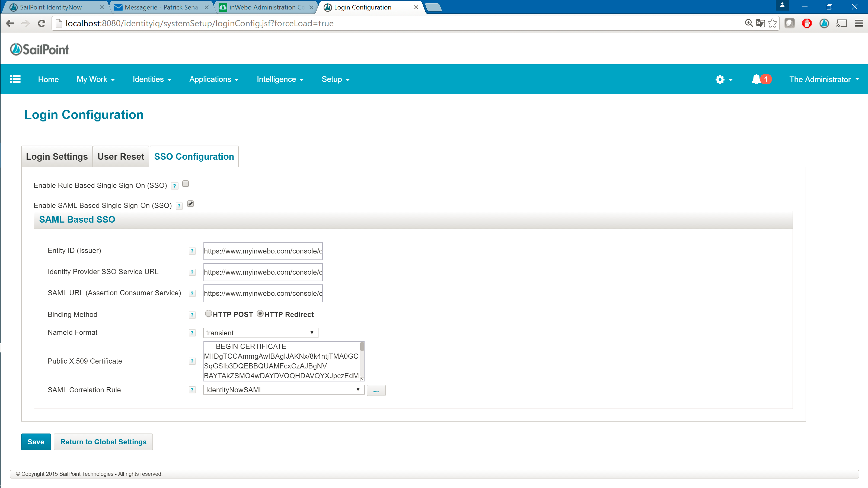This screenshot has width=868, height=488.
Task: Open the gear settings icon in navbar
Action: coord(720,79)
